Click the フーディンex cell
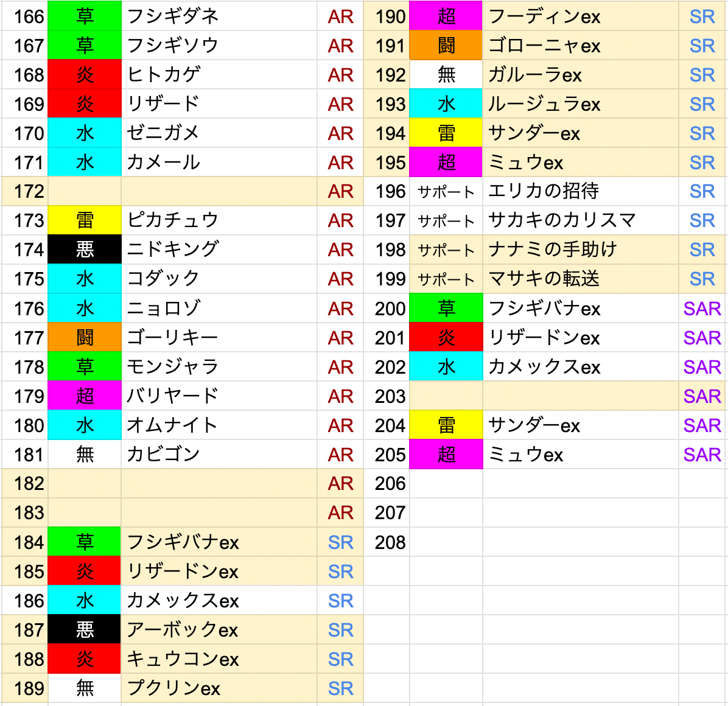The width and height of the screenshot is (728, 706). pos(580,16)
